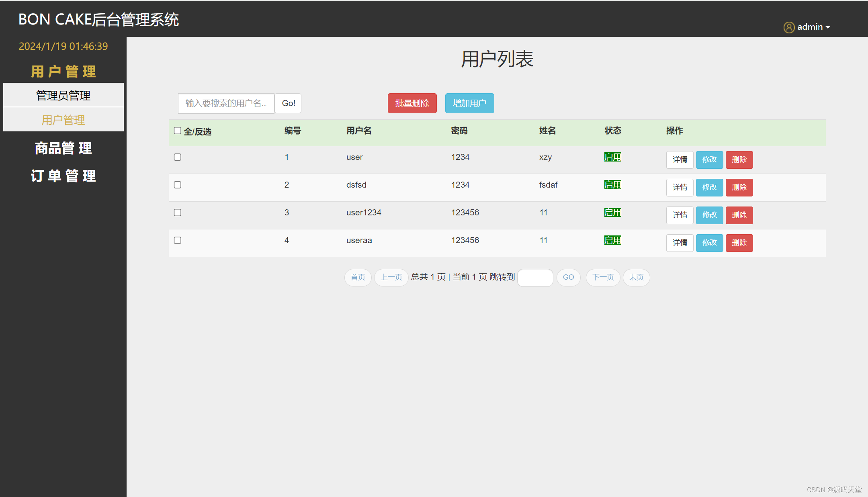Click the 增加用户 button
This screenshot has width=868, height=497.
[470, 103]
